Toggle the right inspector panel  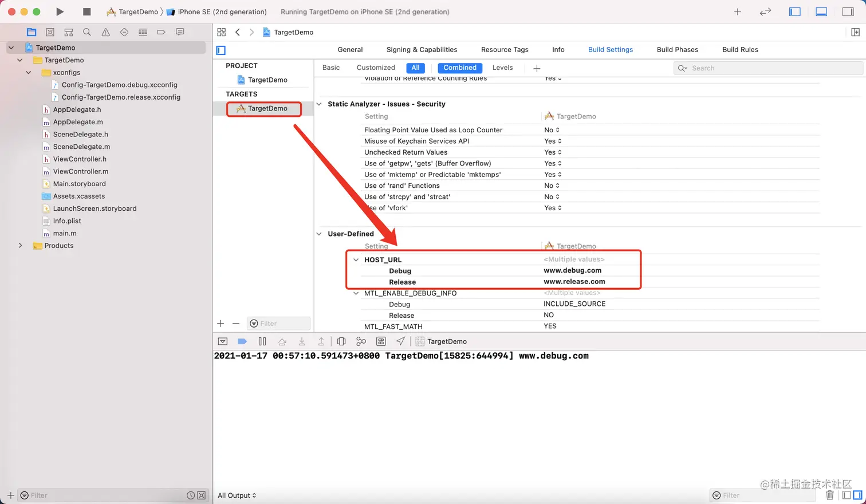tap(848, 11)
